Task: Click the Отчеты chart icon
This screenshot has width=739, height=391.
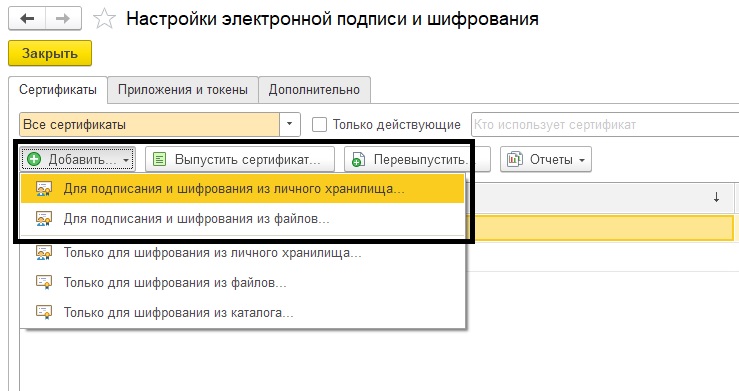Action: (x=515, y=159)
